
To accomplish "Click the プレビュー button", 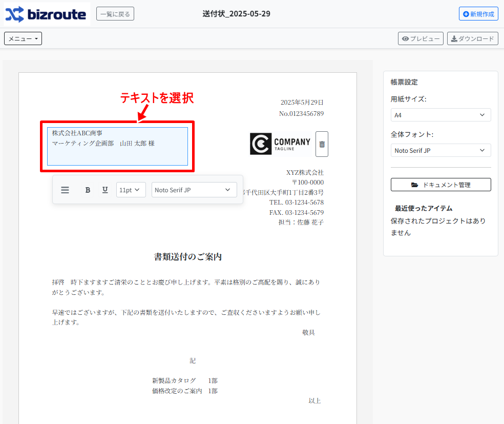I will 421,38.
